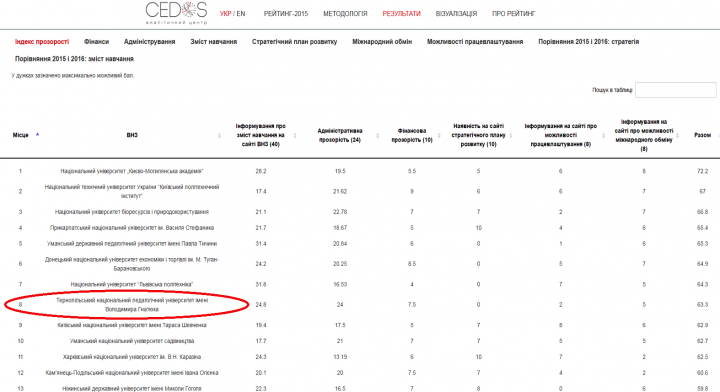This screenshot has height=392, width=720.
Task: Select the Зміст навчання tab
Action: (214, 42)
